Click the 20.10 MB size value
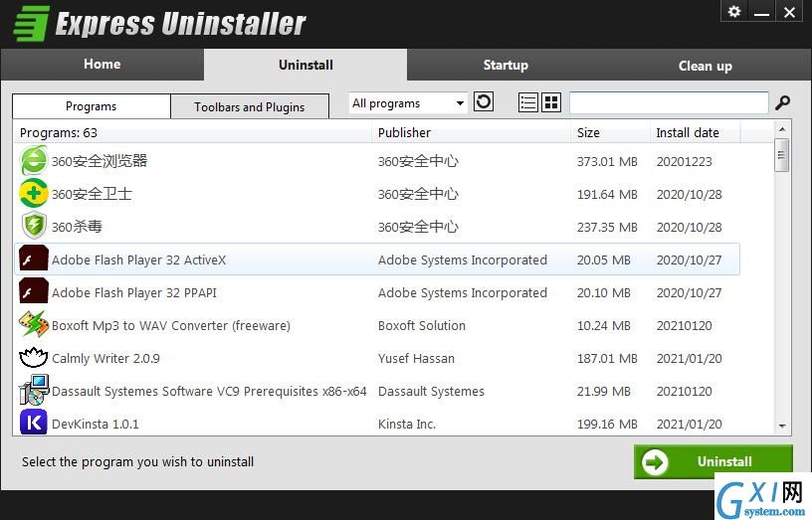The image size is (812, 520). (x=604, y=292)
